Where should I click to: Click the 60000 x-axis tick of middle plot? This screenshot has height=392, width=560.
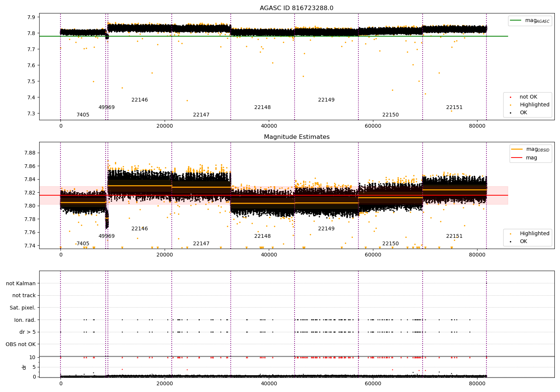tap(373, 255)
